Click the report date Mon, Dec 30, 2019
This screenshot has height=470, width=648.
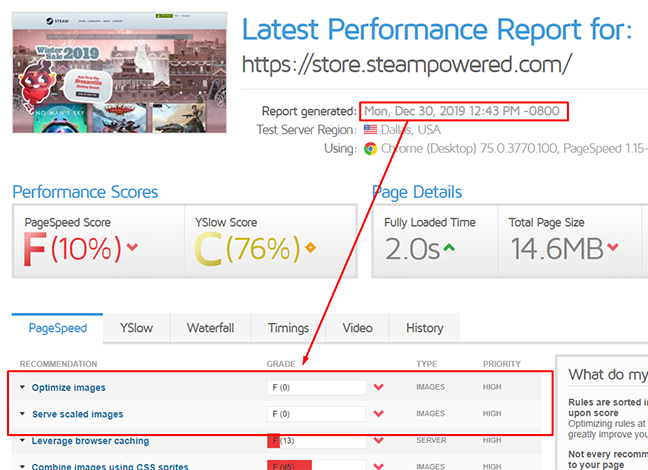click(462, 111)
